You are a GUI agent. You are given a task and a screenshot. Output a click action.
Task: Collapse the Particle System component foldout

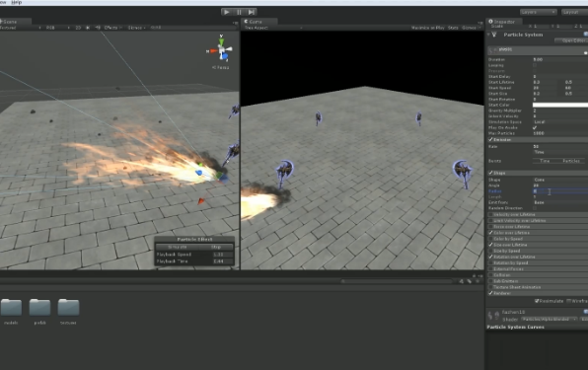coord(488,35)
